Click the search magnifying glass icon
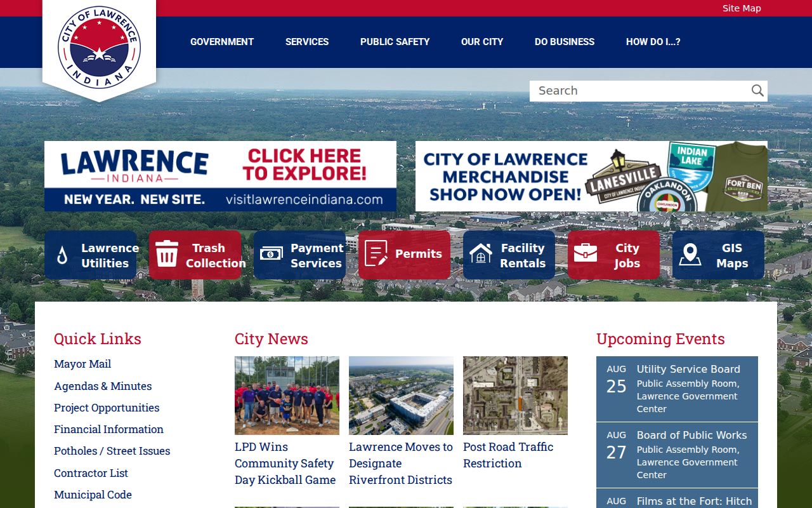The height and width of the screenshot is (508, 812). click(x=757, y=91)
